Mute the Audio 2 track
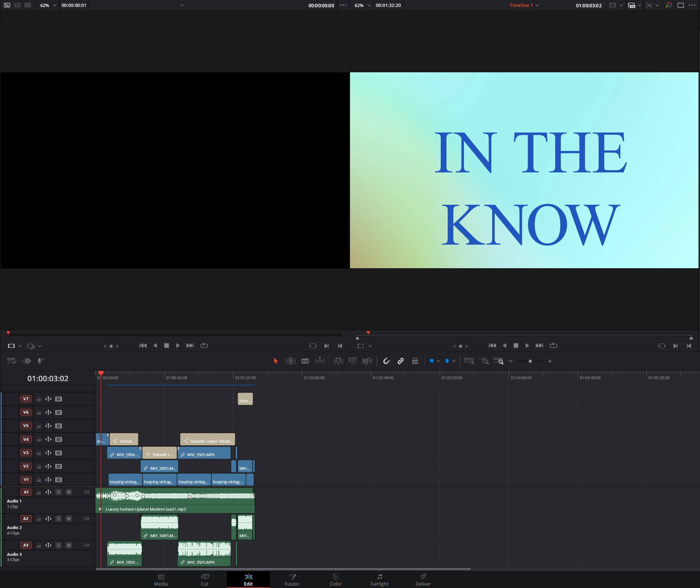Viewport: 700px width, 588px height. 69,519
